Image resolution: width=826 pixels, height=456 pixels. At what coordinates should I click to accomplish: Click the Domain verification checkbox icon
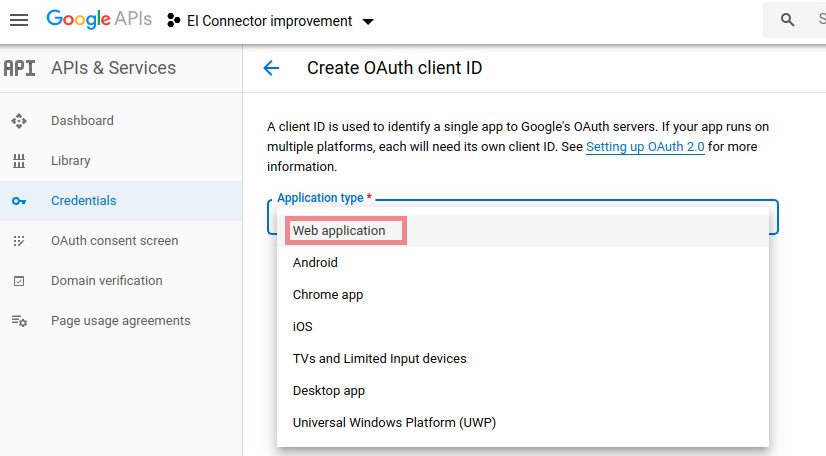pyautogui.click(x=18, y=281)
